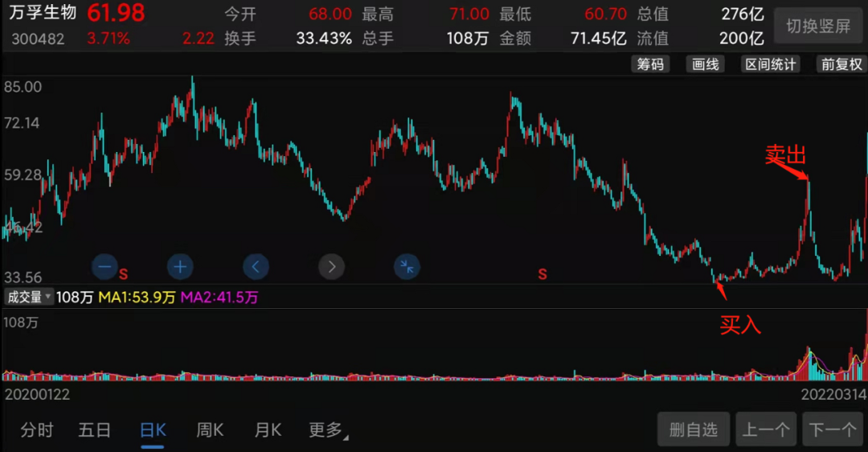Viewport: 868px width, 452px height.
Task: Tap the stock name 万孚生物
Action: 43,12
